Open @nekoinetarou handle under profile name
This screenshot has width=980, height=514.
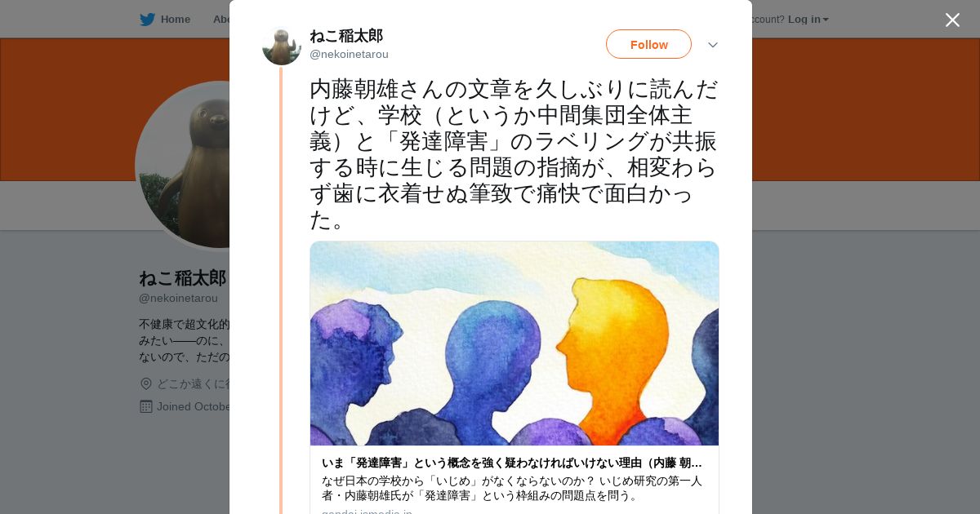pyautogui.click(x=178, y=298)
